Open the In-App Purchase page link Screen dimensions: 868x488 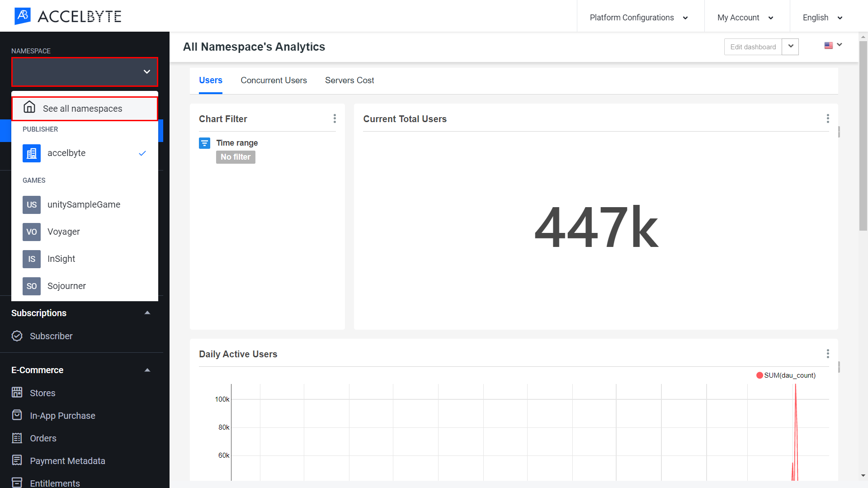click(x=62, y=416)
